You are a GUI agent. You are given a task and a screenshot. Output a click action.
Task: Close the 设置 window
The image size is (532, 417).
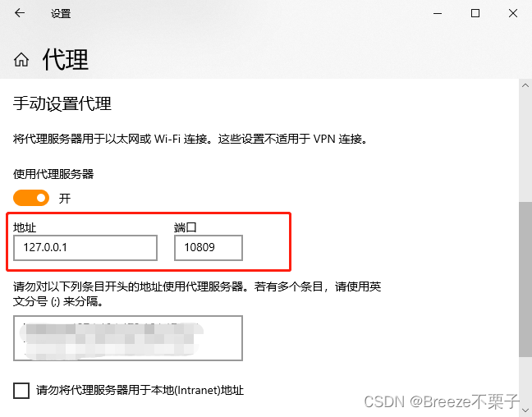click(513, 13)
